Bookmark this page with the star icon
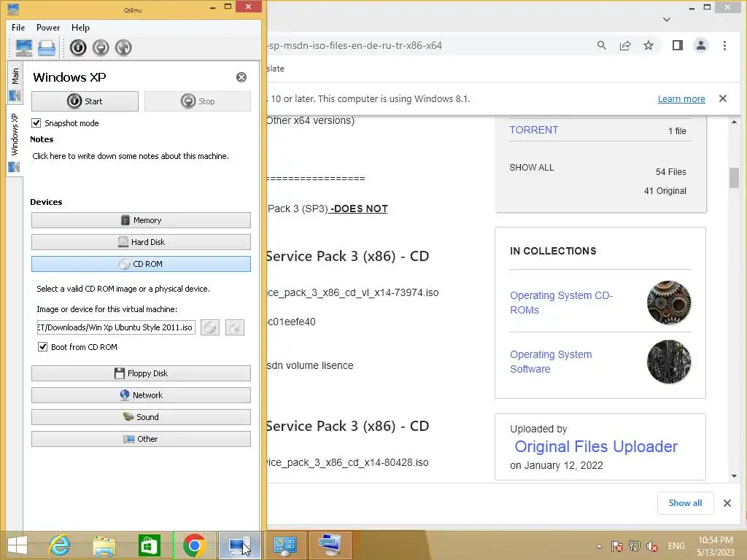747x560 pixels. pyautogui.click(x=649, y=45)
